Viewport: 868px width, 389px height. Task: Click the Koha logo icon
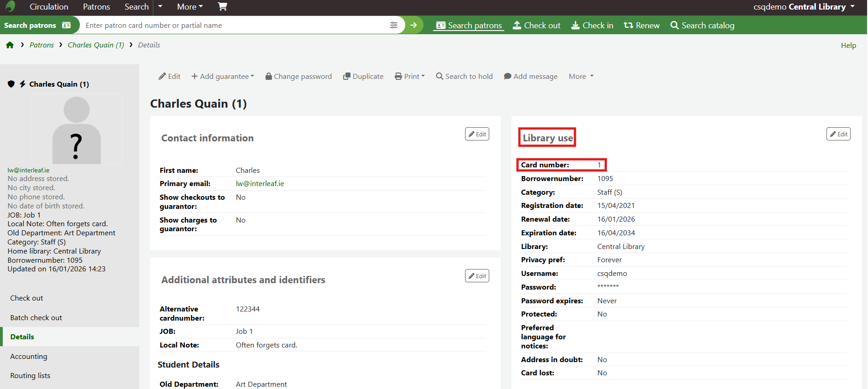[x=10, y=6]
